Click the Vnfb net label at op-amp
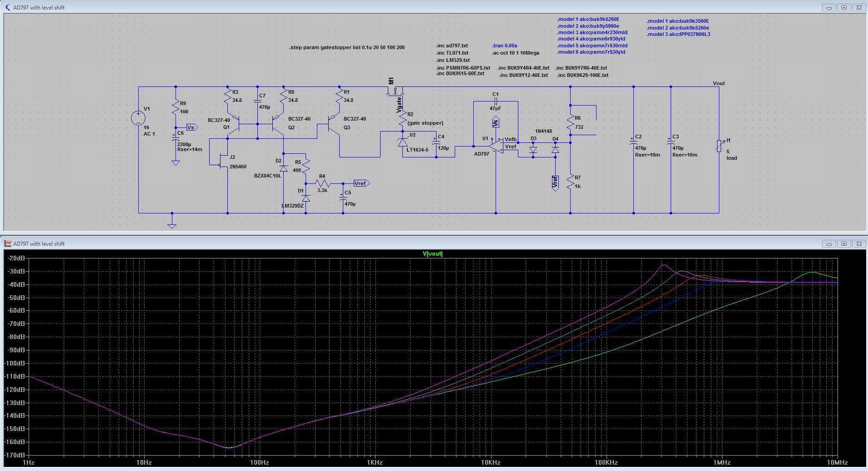The image size is (868, 471). click(511, 139)
